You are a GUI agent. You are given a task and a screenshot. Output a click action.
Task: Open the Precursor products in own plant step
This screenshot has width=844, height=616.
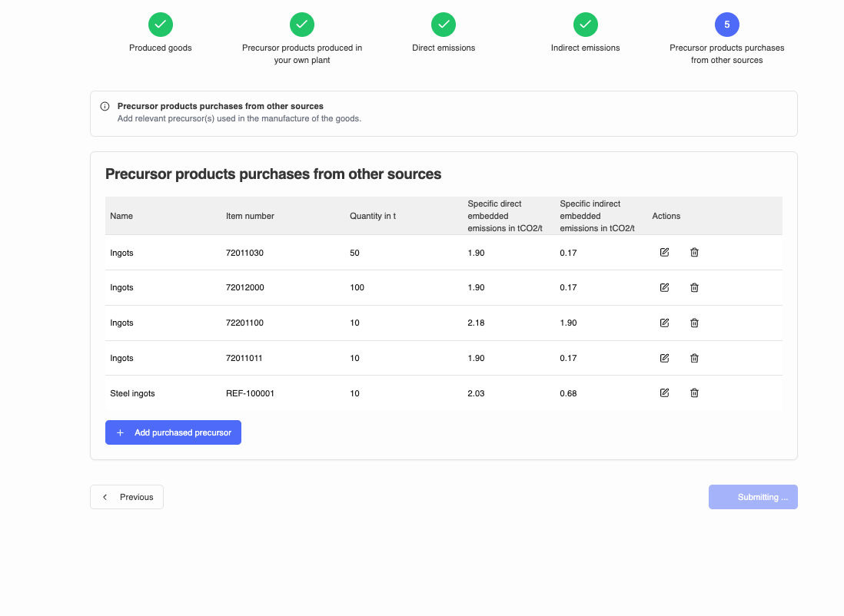(302, 25)
